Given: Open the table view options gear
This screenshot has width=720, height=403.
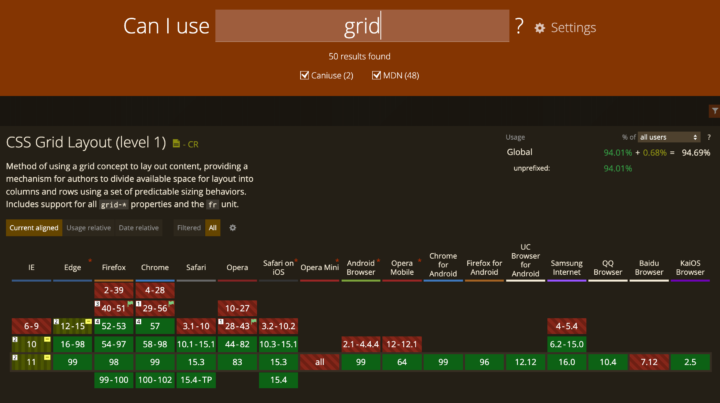Looking at the screenshot, I should (233, 228).
